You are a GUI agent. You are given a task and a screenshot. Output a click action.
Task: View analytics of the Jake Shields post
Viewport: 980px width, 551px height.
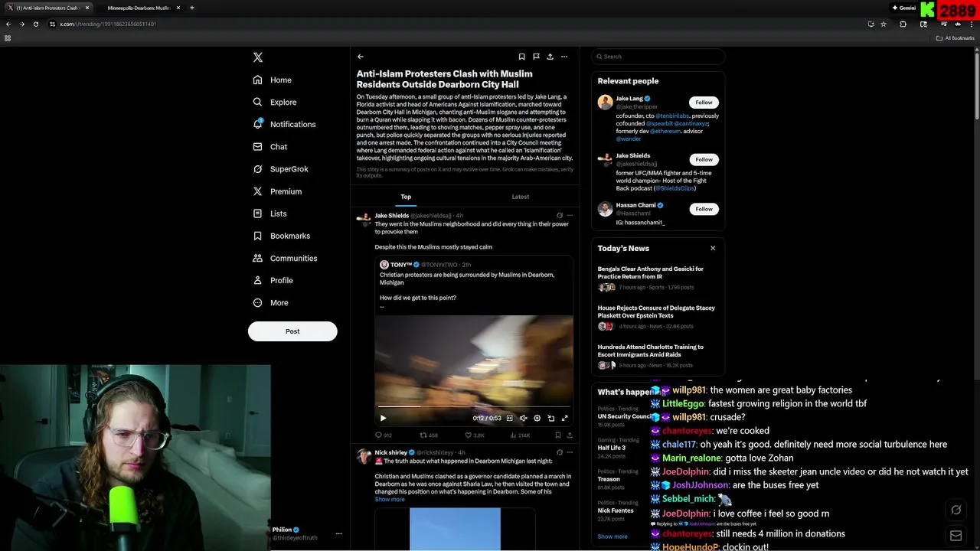518,435
